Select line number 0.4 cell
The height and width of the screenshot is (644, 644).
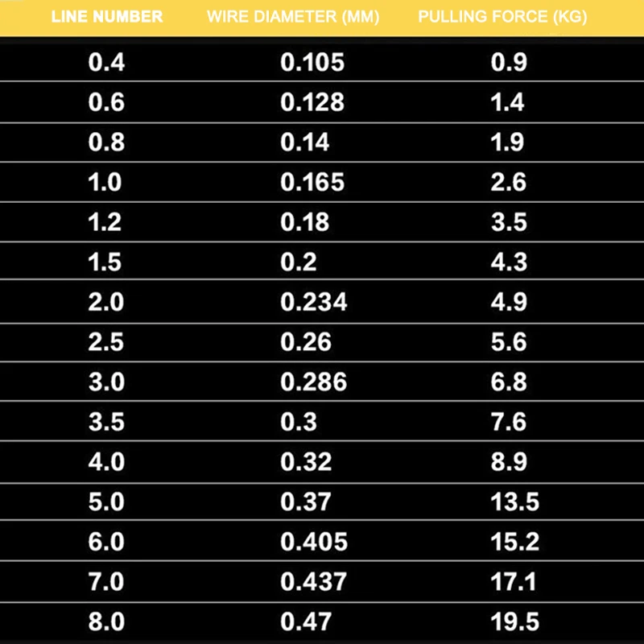coord(106,63)
